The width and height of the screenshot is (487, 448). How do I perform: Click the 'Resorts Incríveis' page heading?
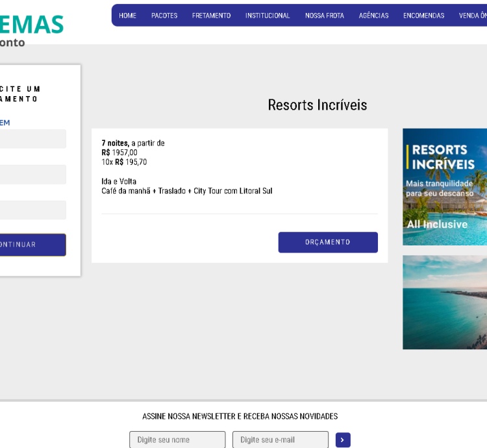(318, 105)
